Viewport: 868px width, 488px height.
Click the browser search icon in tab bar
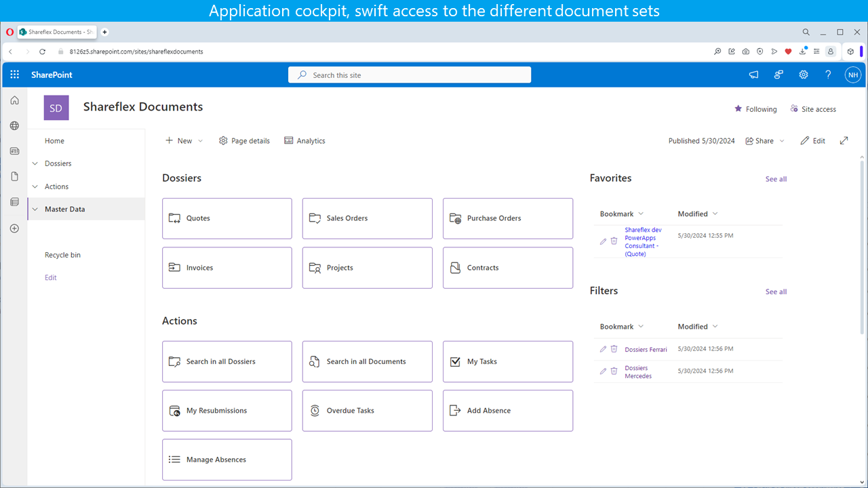point(806,32)
